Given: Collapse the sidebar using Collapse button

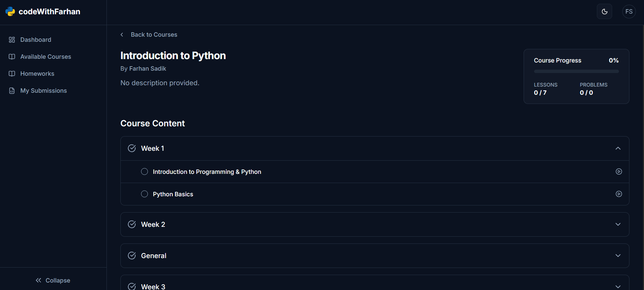Looking at the screenshot, I should click(x=53, y=280).
